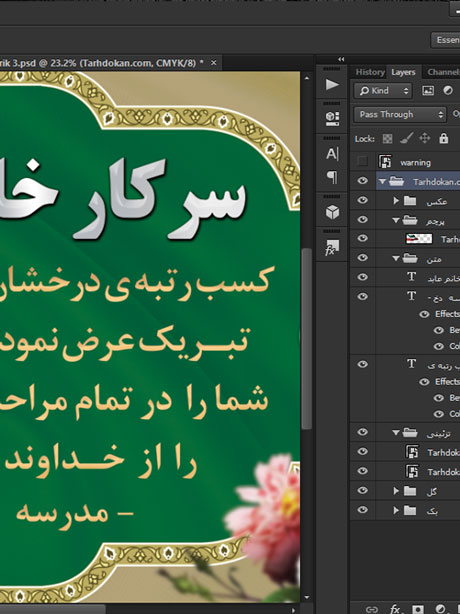The image size is (460, 614).
Task: Lock position four-arrow icon
Action: 424,138
